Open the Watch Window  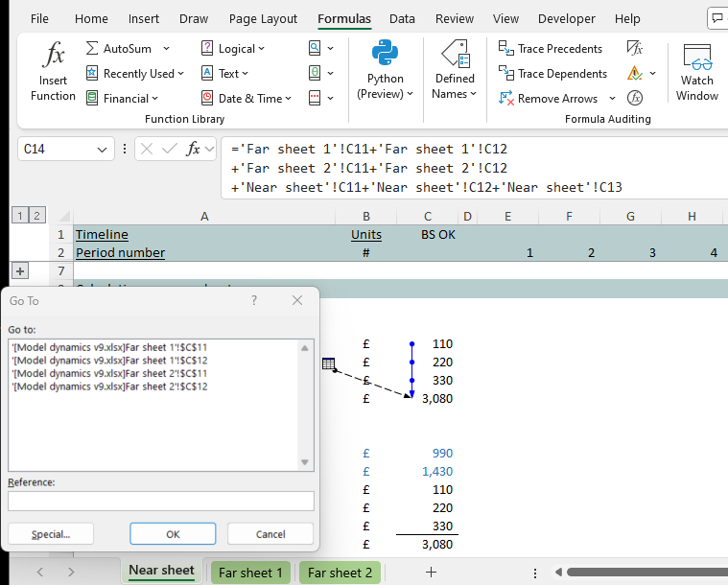697,71
